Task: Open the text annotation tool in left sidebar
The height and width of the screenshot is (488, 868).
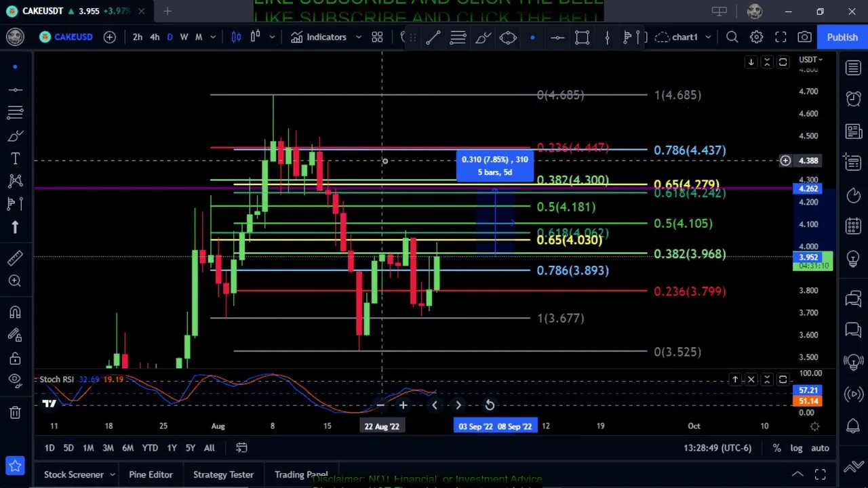Action: [15, 159]
